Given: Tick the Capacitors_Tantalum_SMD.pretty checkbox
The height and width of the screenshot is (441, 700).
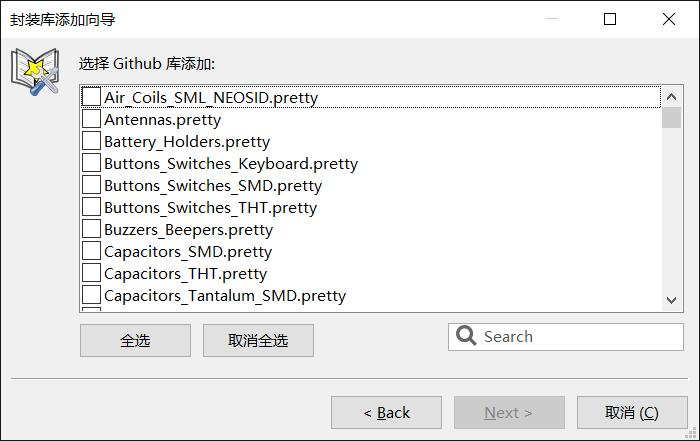Looking at the screenshot, I should point(91,295).
